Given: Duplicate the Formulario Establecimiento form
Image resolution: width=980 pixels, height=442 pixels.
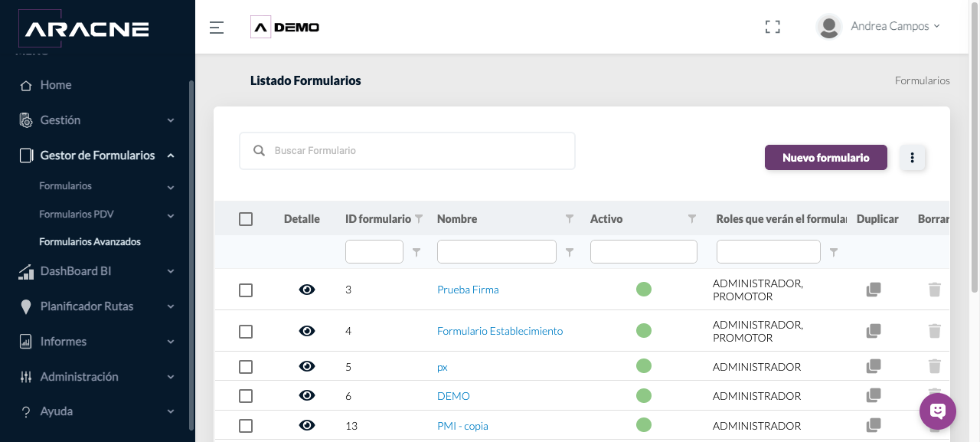Looking at the screenshot, I should pyautogui.click(x=874, y=331).
